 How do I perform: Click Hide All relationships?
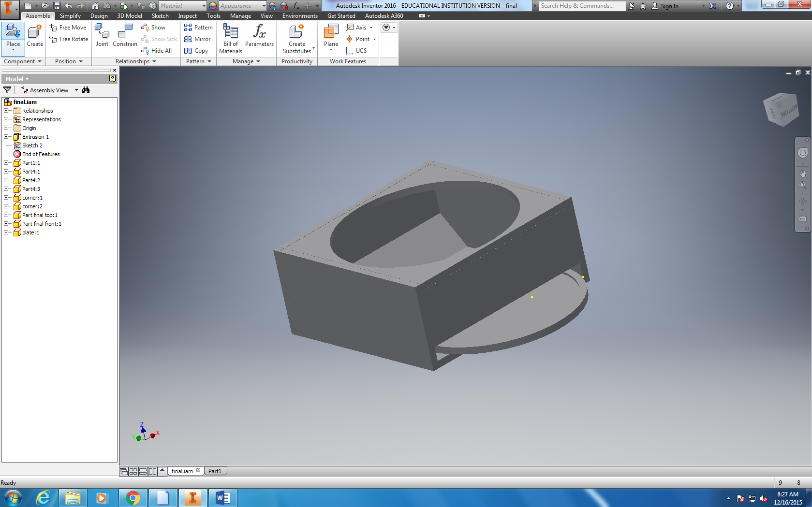point(156,51)
